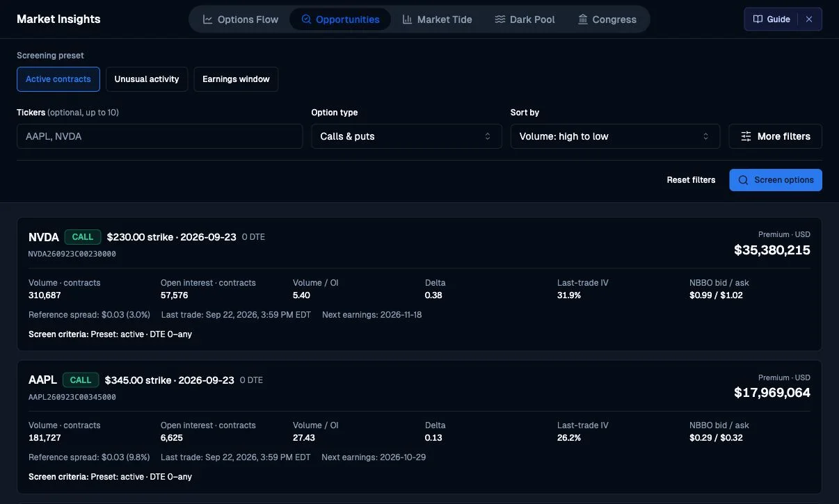Select AAPL ticker heading
The image size is (839, 504).
(42, 380)
